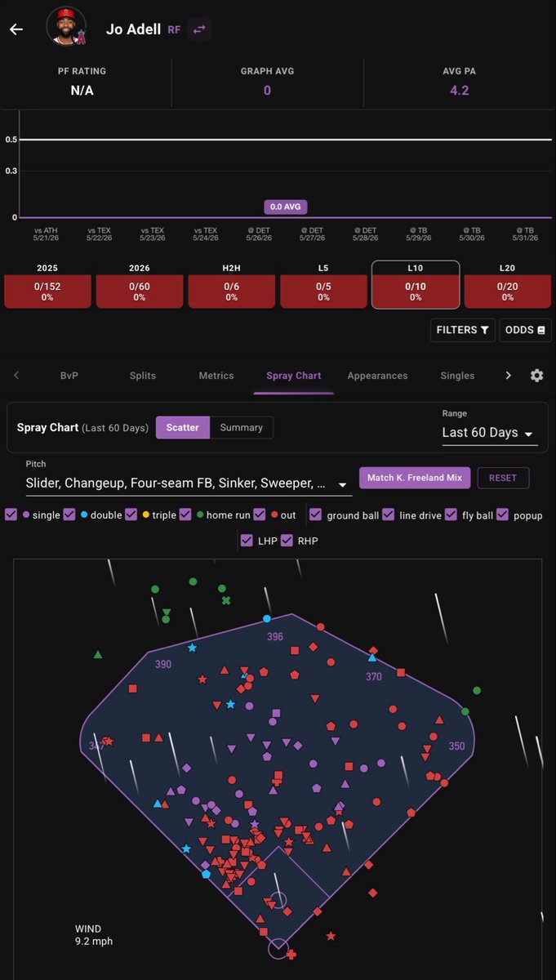Switch to the Splits tab
Viewport: 556px width, 980px height.
143,376
